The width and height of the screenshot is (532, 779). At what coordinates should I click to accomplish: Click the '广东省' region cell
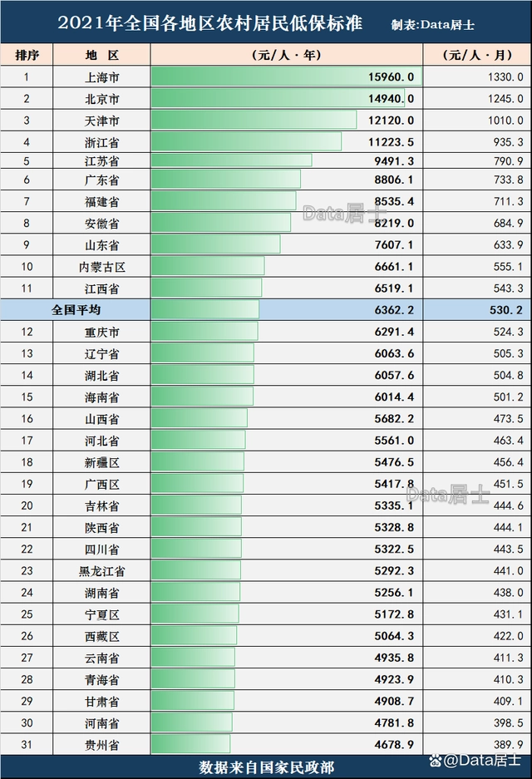[x=102, y=180]
